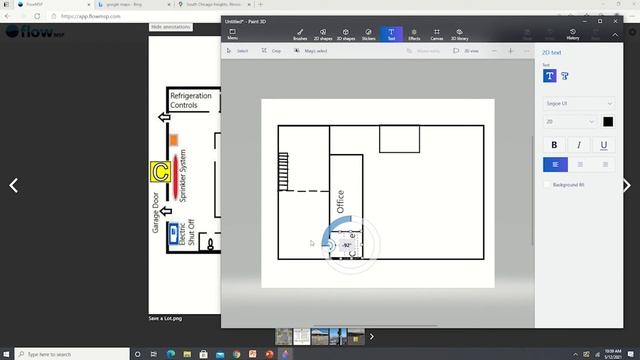Set text alignment to left
This screenshot has height=360, width=640.
tap(555, 164)
